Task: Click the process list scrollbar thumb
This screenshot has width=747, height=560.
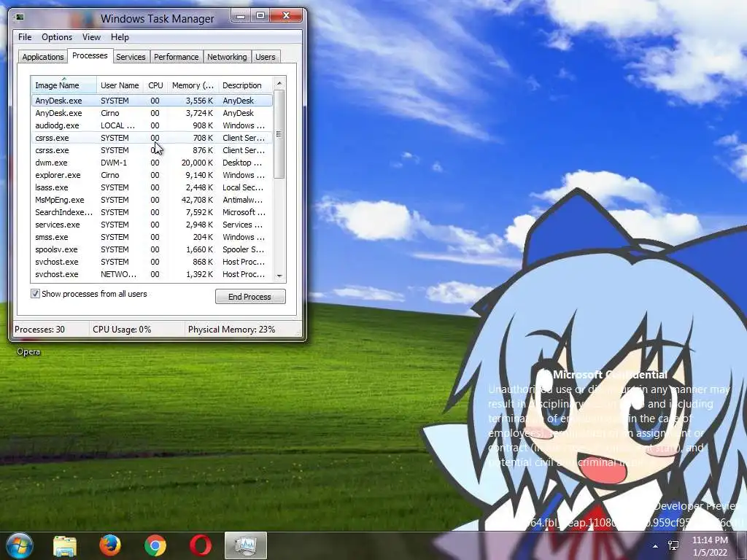Action: click(279, 134)
